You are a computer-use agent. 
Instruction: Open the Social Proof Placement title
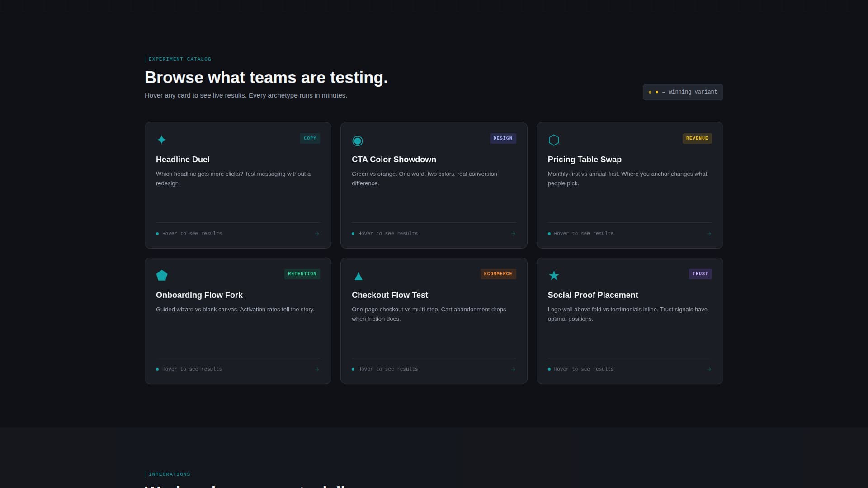point(593,295)
